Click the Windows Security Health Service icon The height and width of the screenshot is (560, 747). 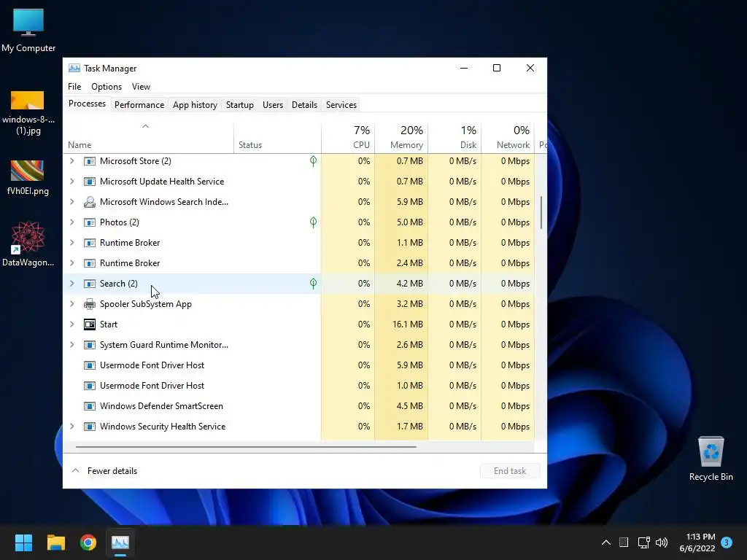[90, 427]
